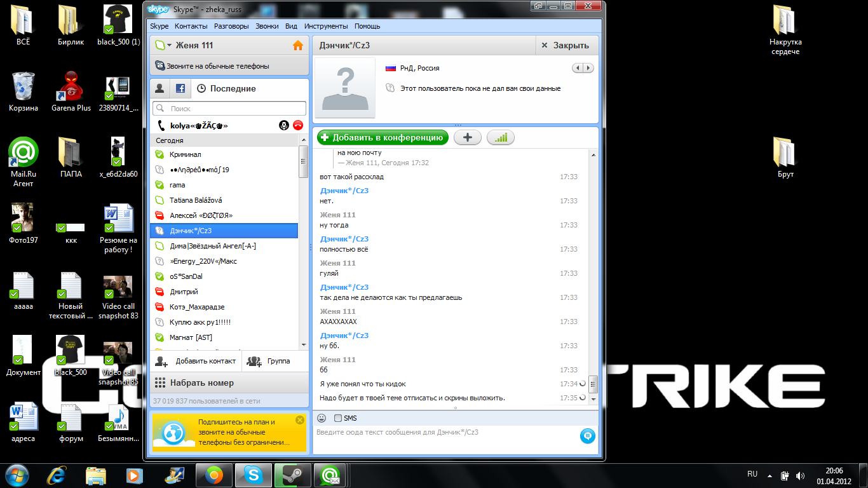The width and height of the screenshot is (868, 488).
Task: Select contact 'Алексей «ÐØƇŦØЯ»'
Action: 224,215
